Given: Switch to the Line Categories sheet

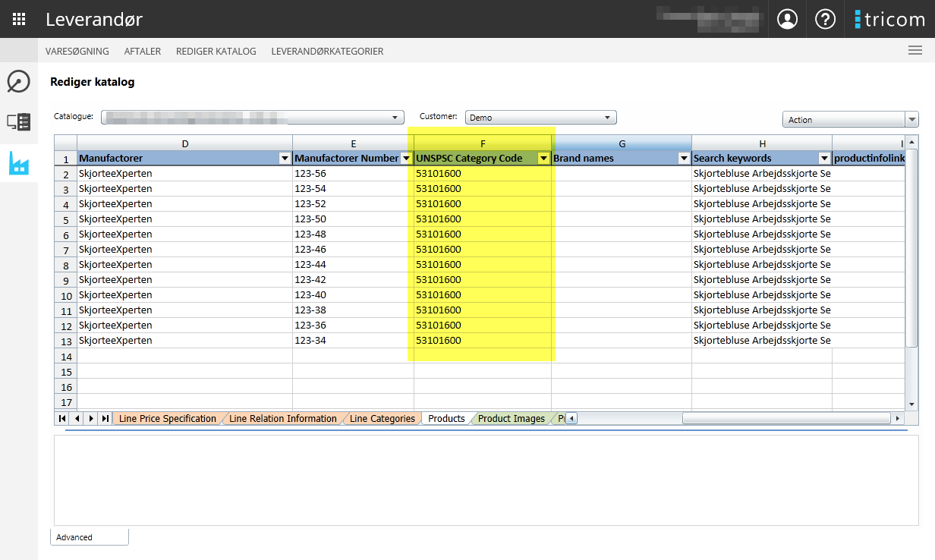Looking at the screenshot, I should (382, 418).
